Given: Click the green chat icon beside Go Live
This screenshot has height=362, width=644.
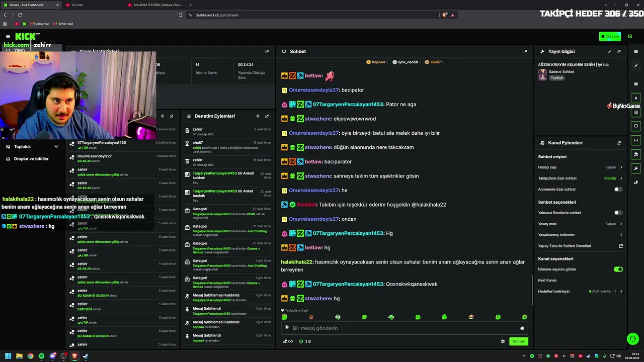Looking at the screenshot, I should pyautogui.click(x=630, y=36).
